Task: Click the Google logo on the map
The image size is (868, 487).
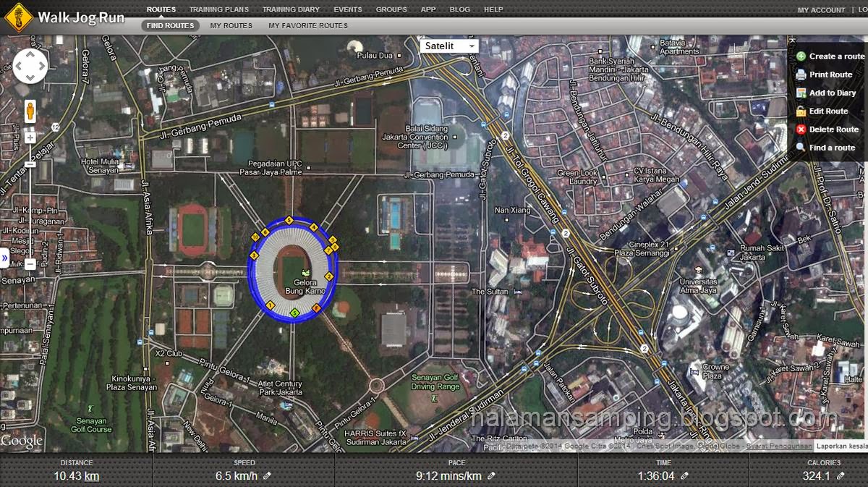Action: click(x=22, y=441)
